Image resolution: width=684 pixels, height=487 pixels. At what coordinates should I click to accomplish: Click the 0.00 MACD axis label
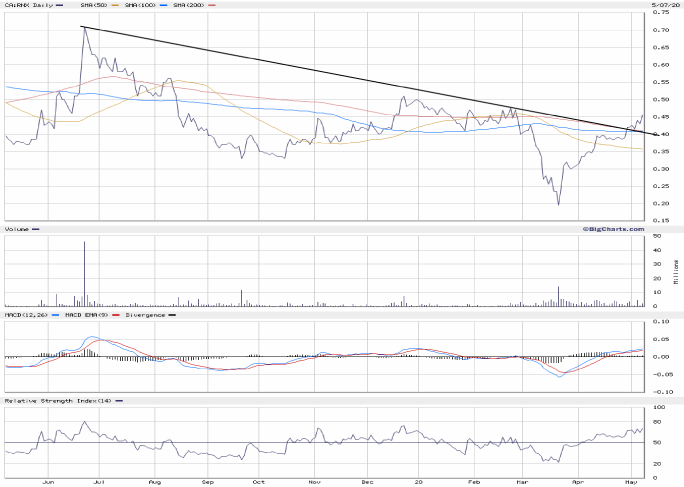(x=661, y=357)
